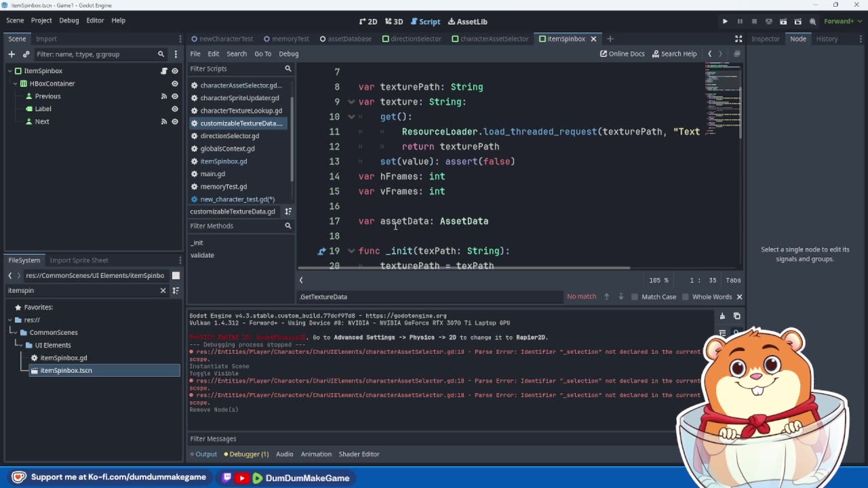Open Online Docs
This screenshot has width=868, height=488.
click(623, 54)
